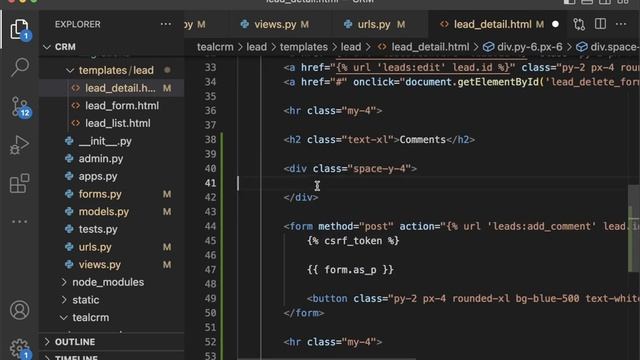
Task: Open Source Control view with 12 changes
Action: 20,107
